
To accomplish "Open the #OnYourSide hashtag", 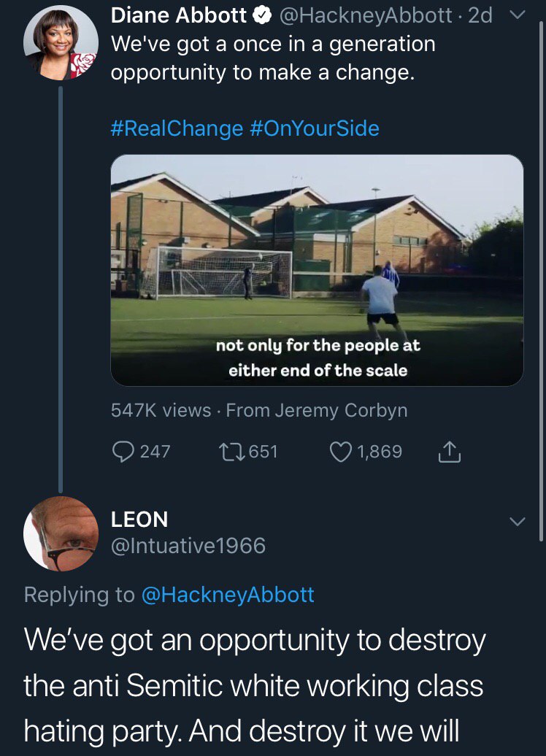I will (315, 128).
